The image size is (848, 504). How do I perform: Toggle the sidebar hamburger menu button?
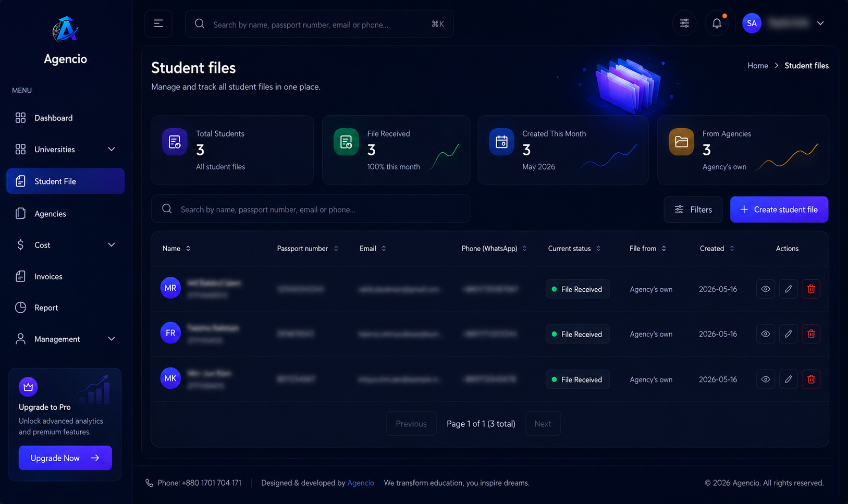click(x=158, y=23)
